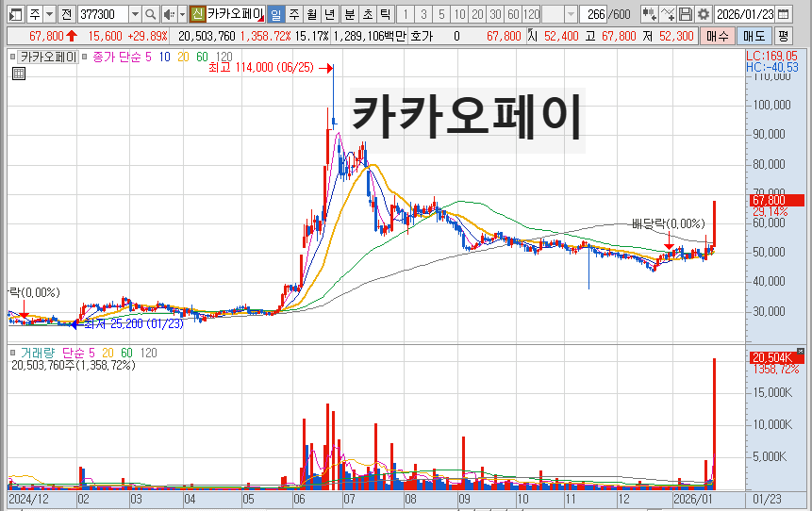Open stock search magnifier icon

click(x=151, y=14)
